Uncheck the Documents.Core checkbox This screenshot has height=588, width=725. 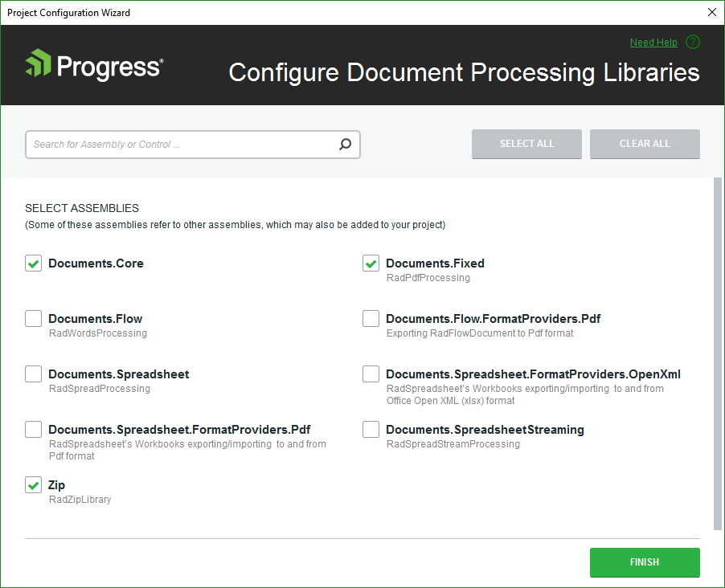pyautogui.click(x=33, y=263)
